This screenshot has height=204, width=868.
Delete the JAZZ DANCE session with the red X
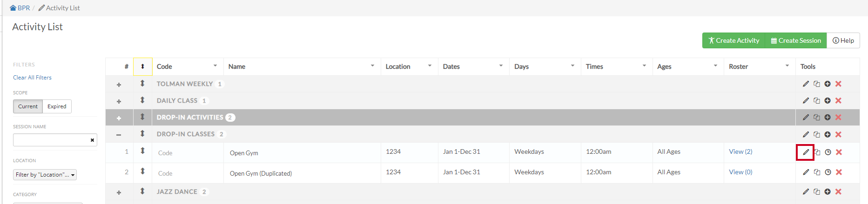pyautogui.click(x=838, y=191)
